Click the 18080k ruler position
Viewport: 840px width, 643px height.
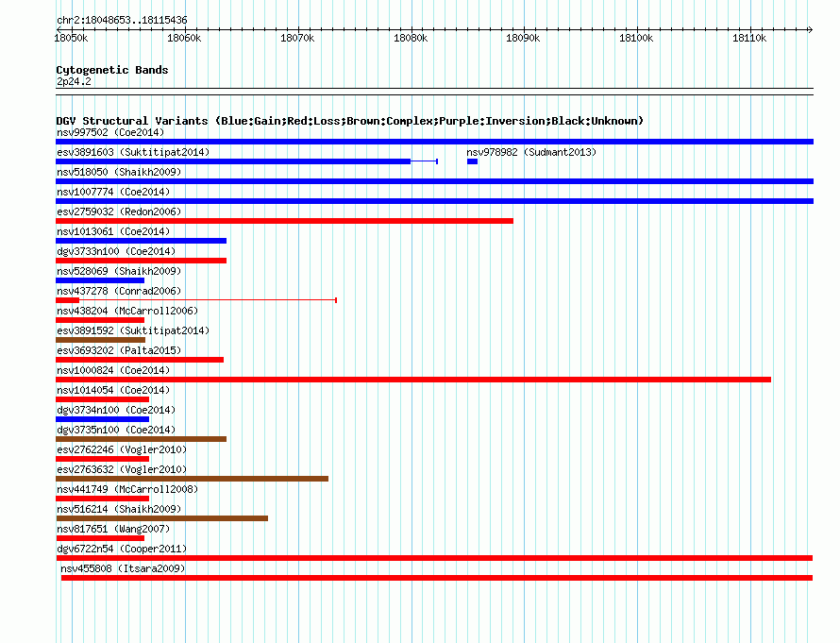(x=411, y=38)
